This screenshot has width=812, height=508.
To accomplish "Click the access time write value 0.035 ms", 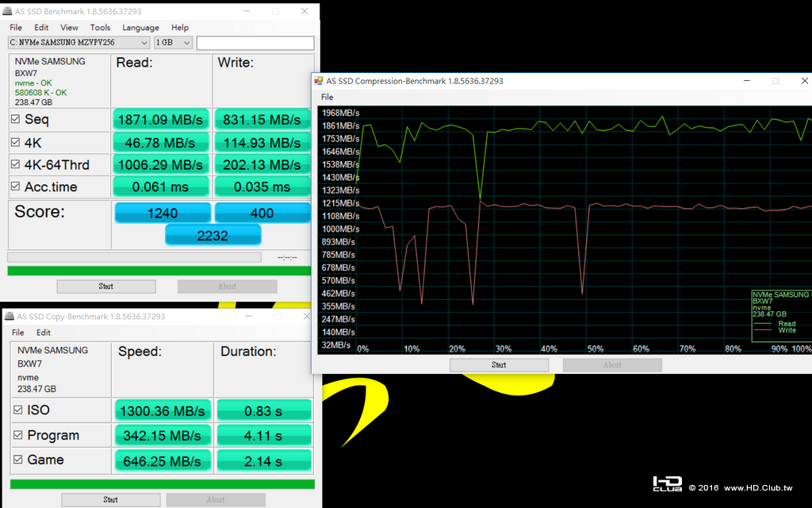I will click(262, 187).
